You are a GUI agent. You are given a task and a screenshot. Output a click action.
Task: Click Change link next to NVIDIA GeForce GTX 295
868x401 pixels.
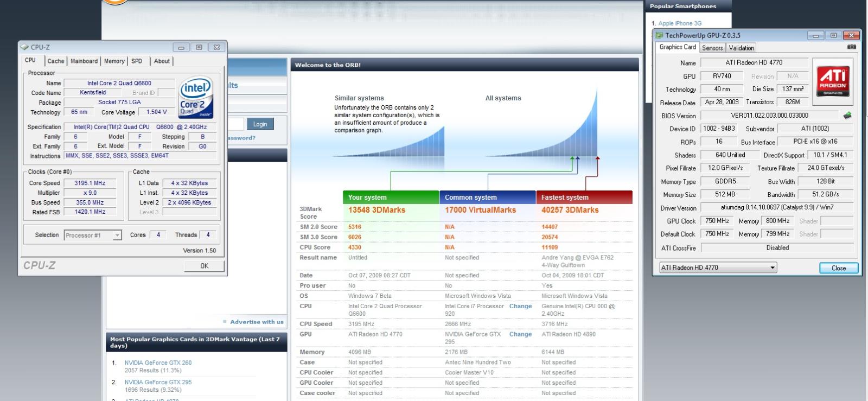pos(520,334)
